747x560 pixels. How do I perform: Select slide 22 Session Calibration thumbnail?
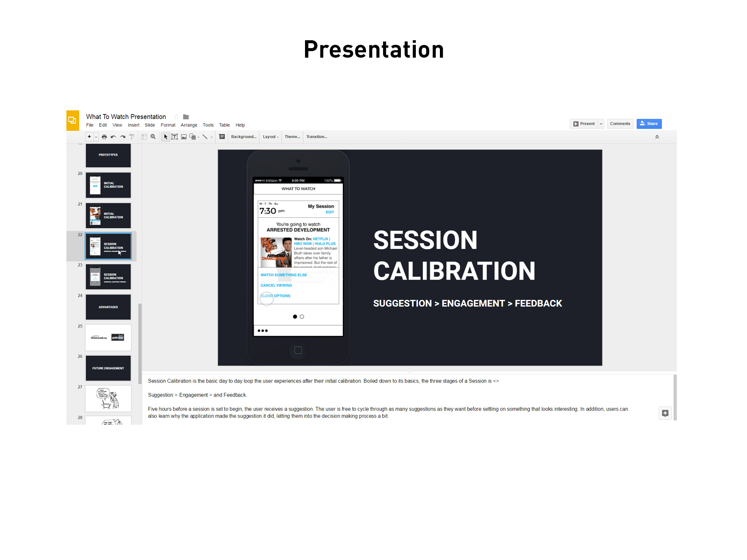(108, 246)
